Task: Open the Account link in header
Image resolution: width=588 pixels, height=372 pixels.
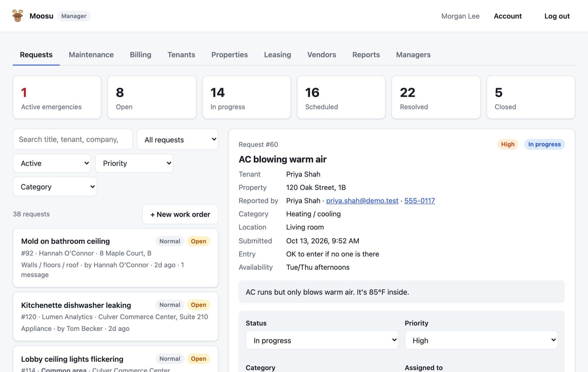Action: click(508, 16)
